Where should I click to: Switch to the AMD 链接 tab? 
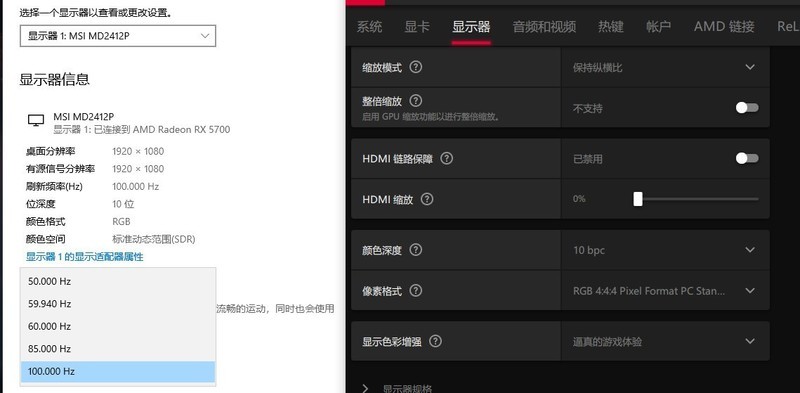(x=724, y=27)
